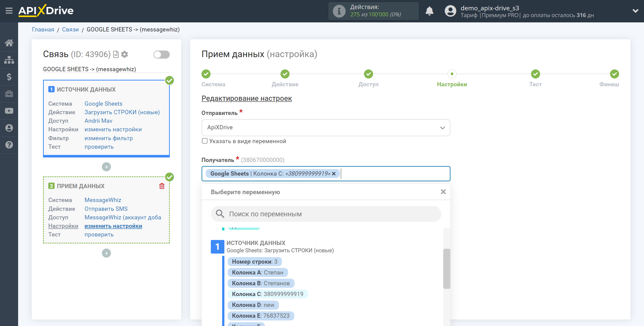
Task: Open connections sitemap icon in sidebar
Action: (x=9, y=60)
